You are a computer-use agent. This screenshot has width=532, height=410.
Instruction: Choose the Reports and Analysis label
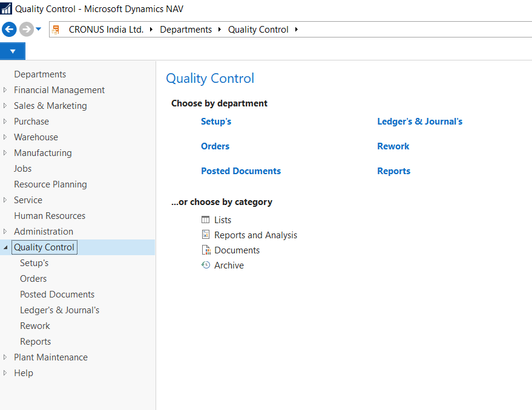point(255,235)
